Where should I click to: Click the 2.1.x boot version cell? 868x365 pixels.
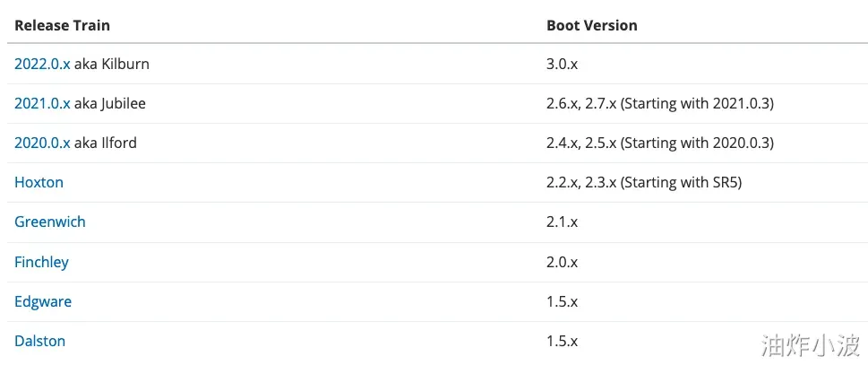click(x=562, y=222)
